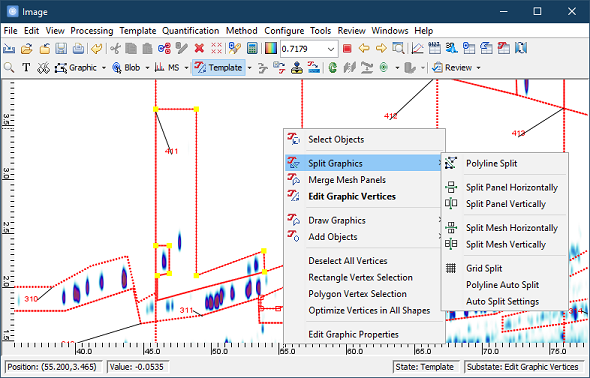Image resolution: width=590 pixels, height=378 pixels.
Task: Select Grid Split in the submenu
Action: (505, 269)
